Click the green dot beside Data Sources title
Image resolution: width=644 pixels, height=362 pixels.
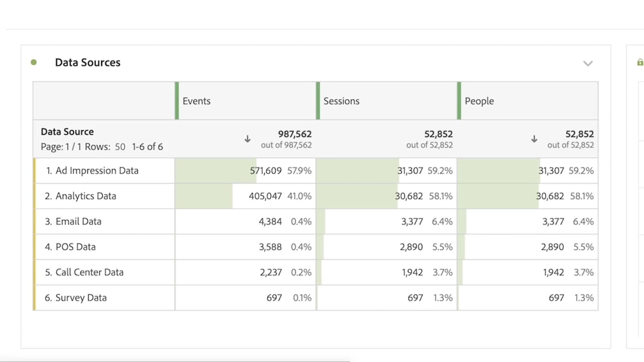pyautogui.click(x=34, y=62)
